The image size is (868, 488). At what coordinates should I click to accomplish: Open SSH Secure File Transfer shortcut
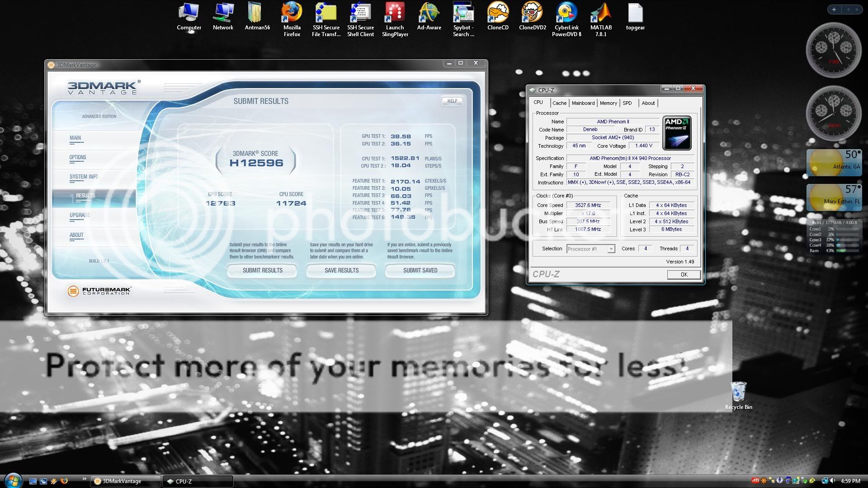click(326, 19)
